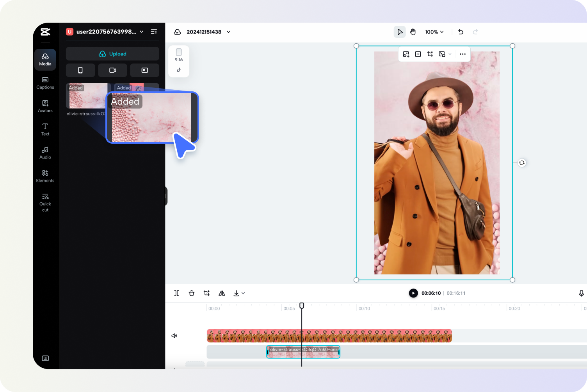Open the Quick cut tool
This screenshot has width=587, height=392.
[45, 202]
